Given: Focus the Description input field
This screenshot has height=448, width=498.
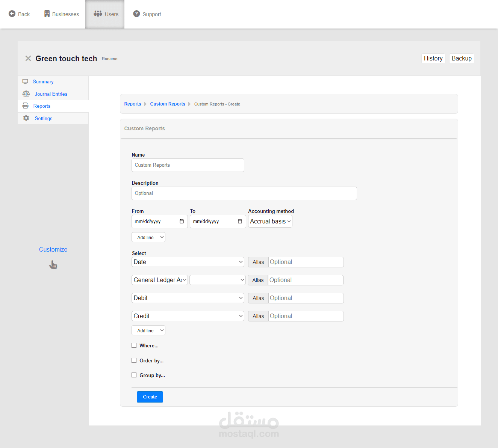Looking at the screenshot, I should [x=244, y=193].
